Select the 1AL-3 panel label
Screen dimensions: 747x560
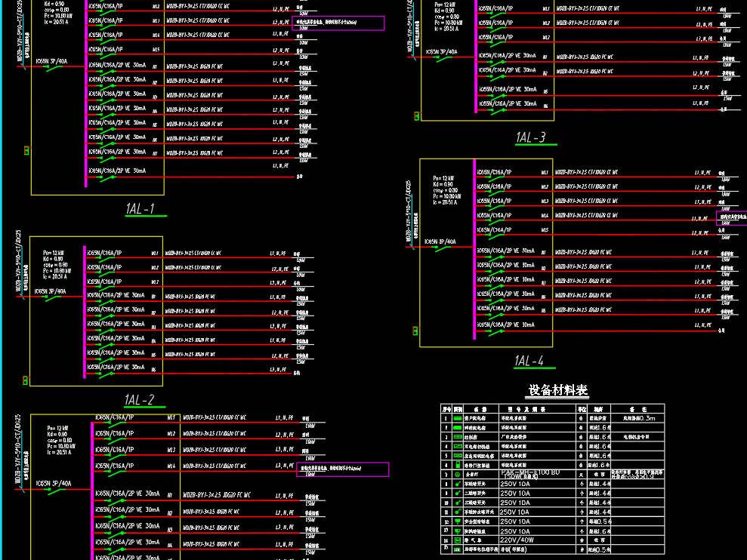[530, 137]
